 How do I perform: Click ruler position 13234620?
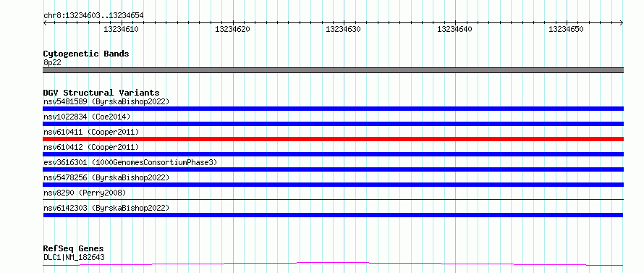click(232, 29)
